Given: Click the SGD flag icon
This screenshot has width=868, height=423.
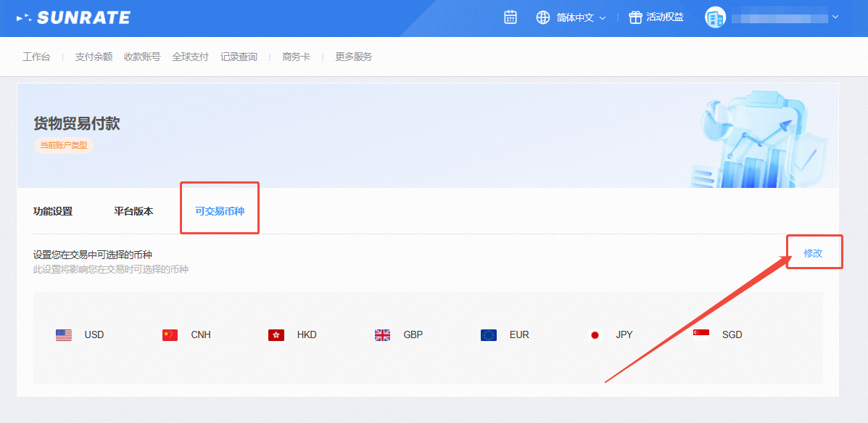Looking at the screenshot, I should tap(701, 334).
